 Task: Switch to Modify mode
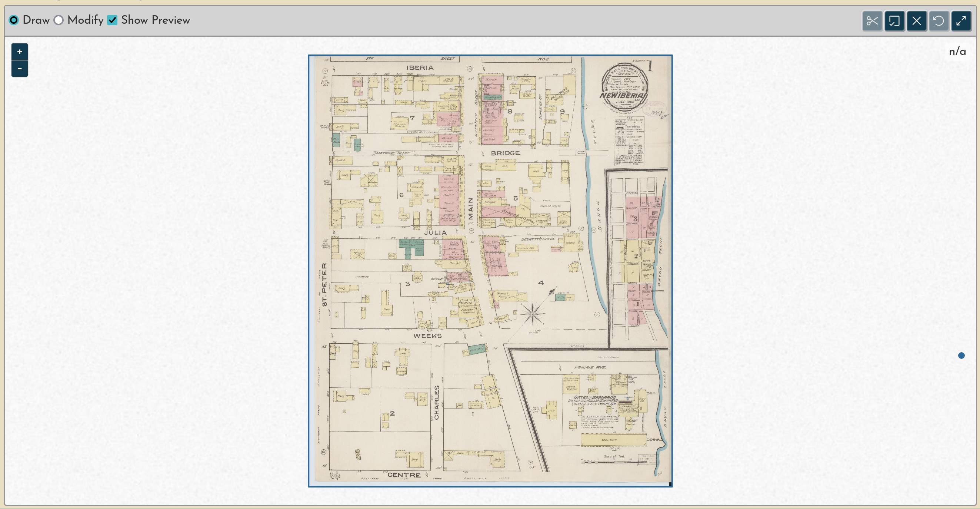pyautogui.click(x=59, y=20)
